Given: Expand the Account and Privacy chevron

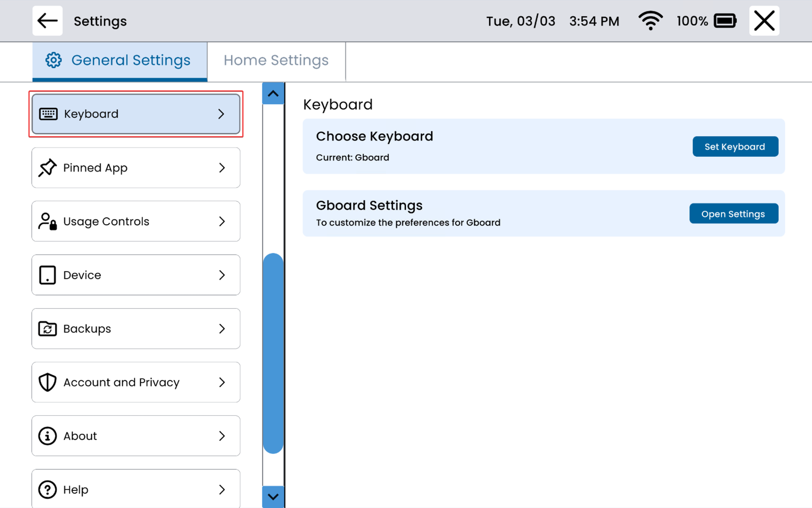Looking at the screenshot, I should (x=222, y=382).
